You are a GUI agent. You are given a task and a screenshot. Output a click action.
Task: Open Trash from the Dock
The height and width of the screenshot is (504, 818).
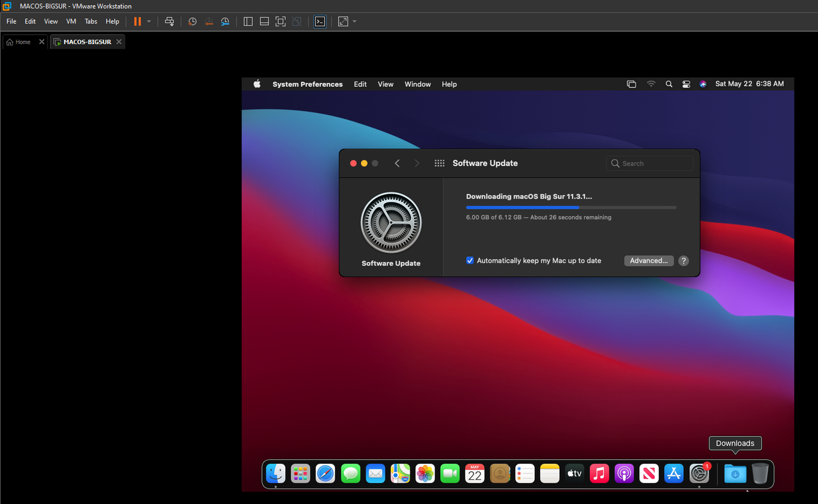tap(760, 473)
